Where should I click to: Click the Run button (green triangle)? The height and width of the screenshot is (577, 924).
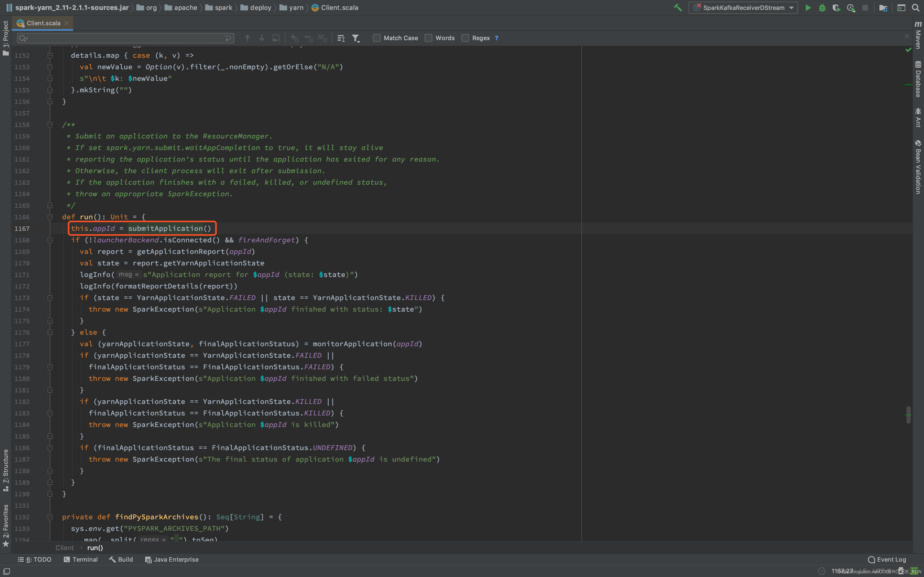[x=808, y=7]
